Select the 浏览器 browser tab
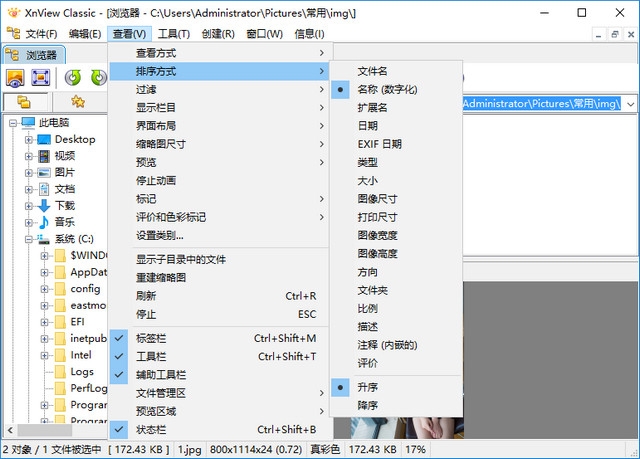The image size is (640, 459). 34,55
